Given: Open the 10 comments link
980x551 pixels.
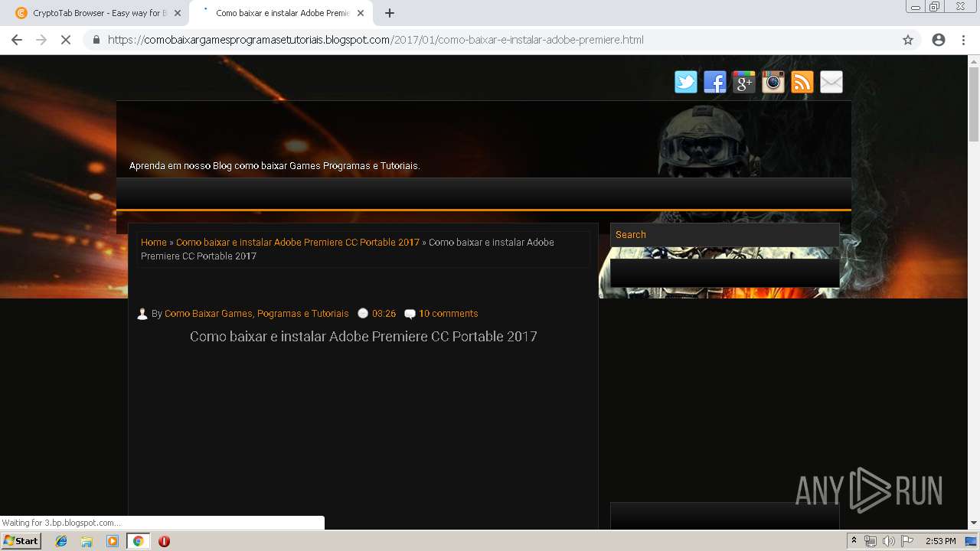Looking at the screenshot, I should point(448,314).
